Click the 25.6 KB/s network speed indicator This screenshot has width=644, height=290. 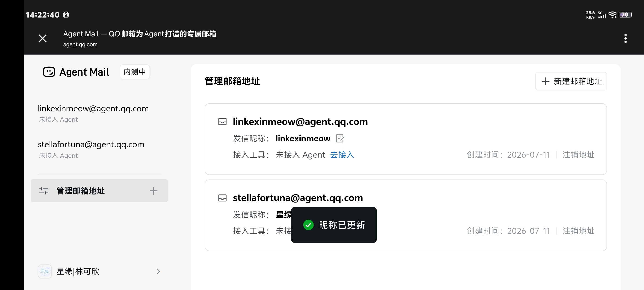590,15
